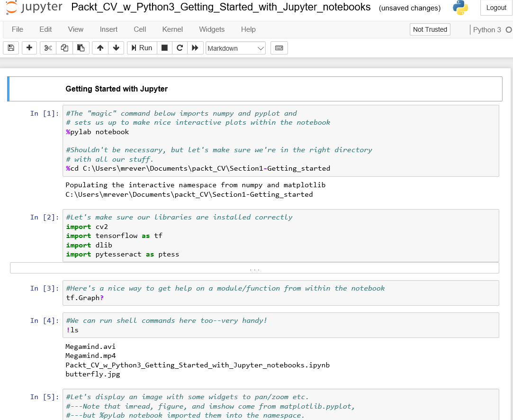Image resolution: width=513 pixels, height=420 pixels.
Task: Click Megamind.mp4 in the ls output
Action: 90,356
